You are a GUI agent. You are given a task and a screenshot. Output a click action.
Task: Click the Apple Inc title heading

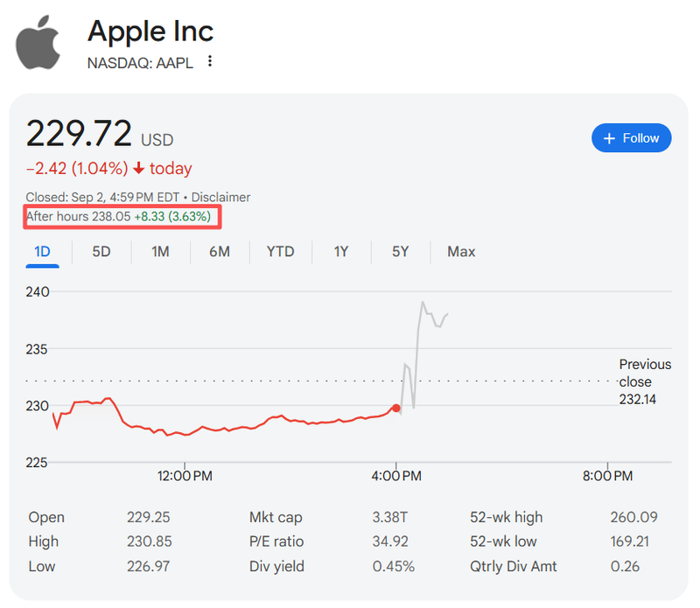click(x=150, y=32)
